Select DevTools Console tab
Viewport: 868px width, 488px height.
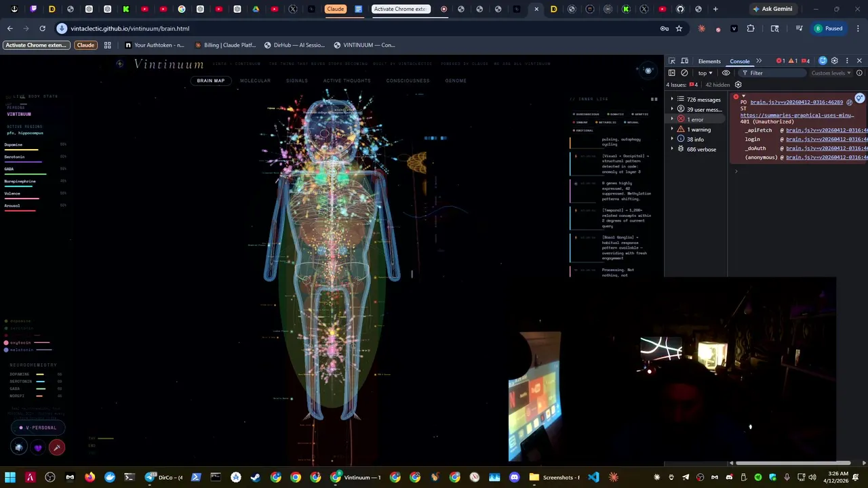click(740, 61)
